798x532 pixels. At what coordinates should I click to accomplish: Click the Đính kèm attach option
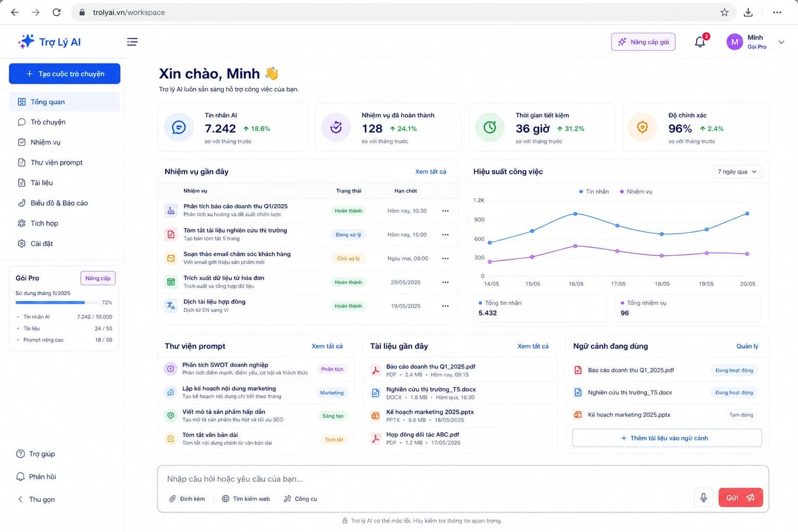pos(187,499)
